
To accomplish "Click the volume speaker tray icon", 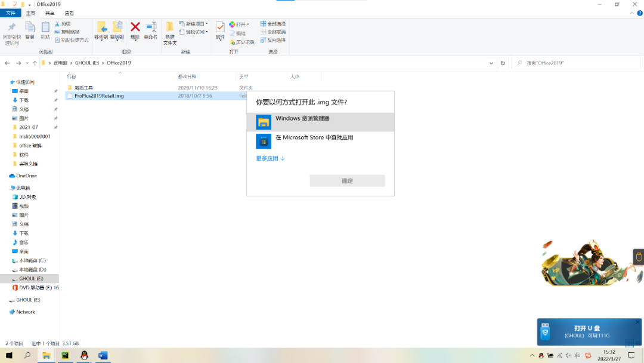I will point(568,356).
